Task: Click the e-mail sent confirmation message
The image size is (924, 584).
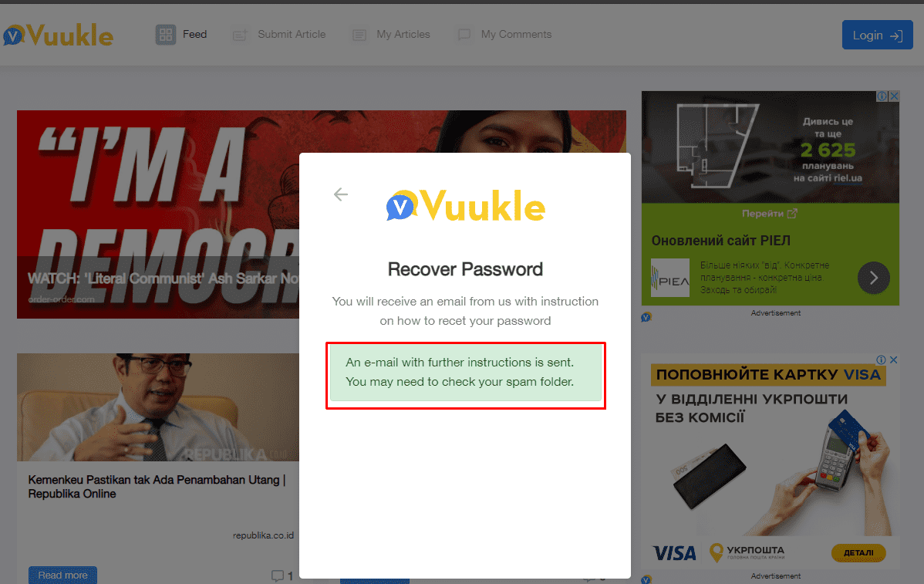Action: coord(466,373)
